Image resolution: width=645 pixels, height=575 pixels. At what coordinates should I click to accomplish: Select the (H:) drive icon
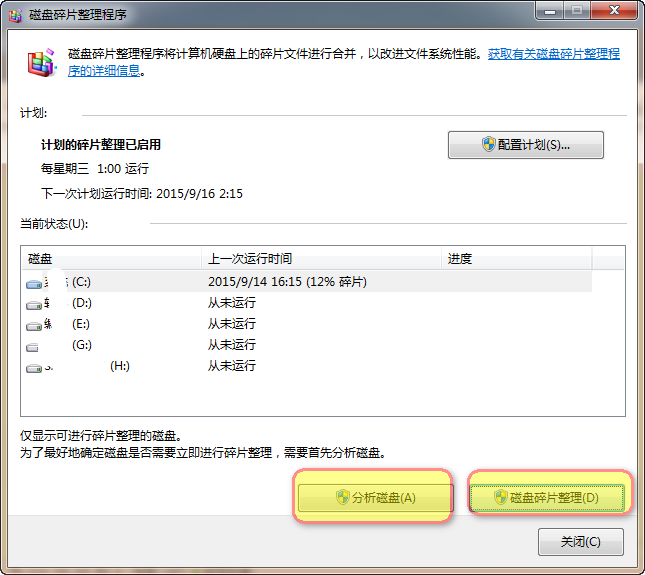pyautogui.click(x=35, y=368)
